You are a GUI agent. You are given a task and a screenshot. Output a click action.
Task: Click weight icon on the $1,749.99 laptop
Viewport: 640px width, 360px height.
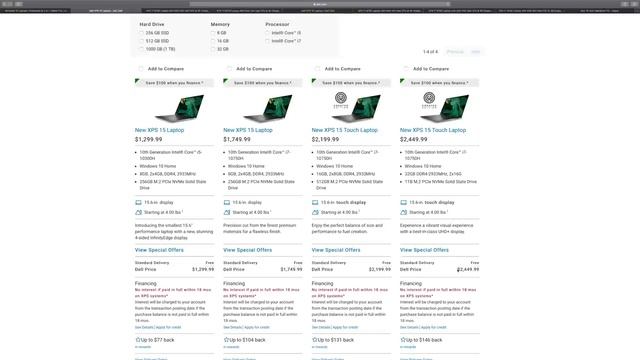227,212
